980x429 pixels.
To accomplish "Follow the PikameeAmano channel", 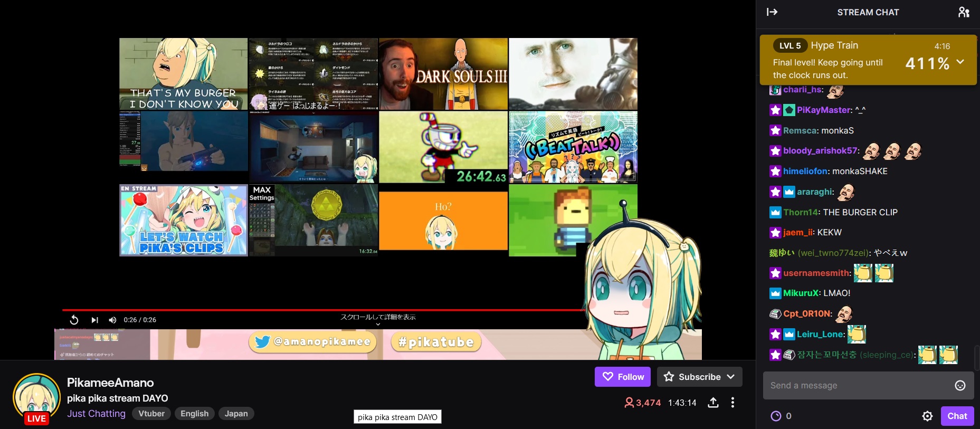I will click(x=623, y=377).
